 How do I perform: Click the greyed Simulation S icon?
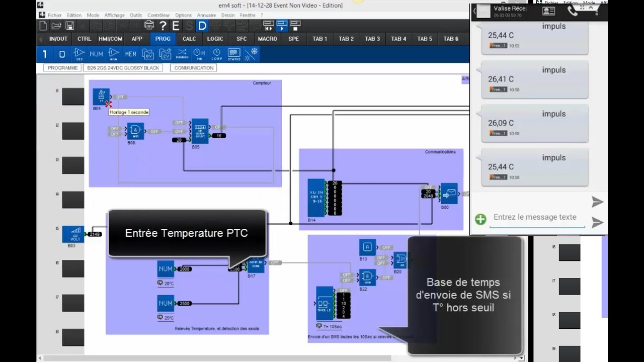tap(189, 26)
